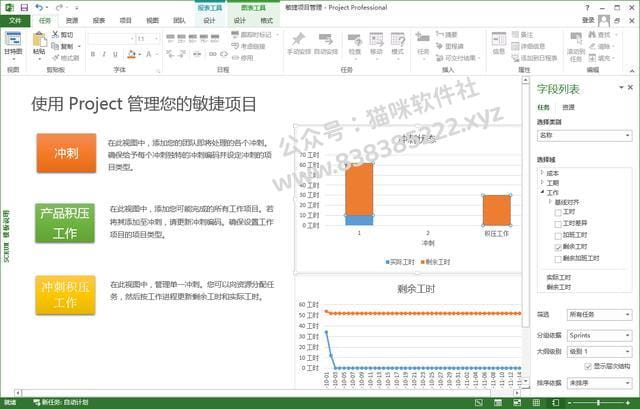Viewport: 640px width, 409px height.
Task: Open the 排序依据 未排序 dropdown
Action: click(x=599, y=383)
